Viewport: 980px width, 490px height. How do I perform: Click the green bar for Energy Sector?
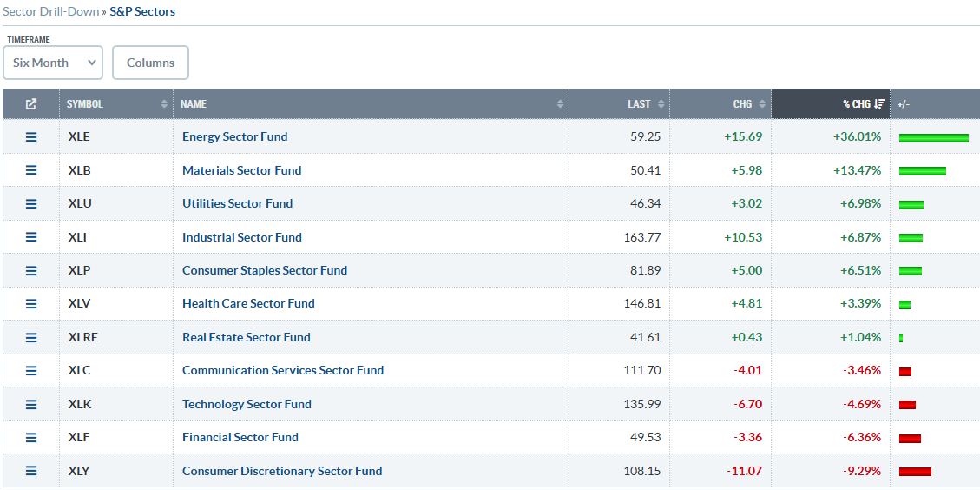(x=933, y=137)
